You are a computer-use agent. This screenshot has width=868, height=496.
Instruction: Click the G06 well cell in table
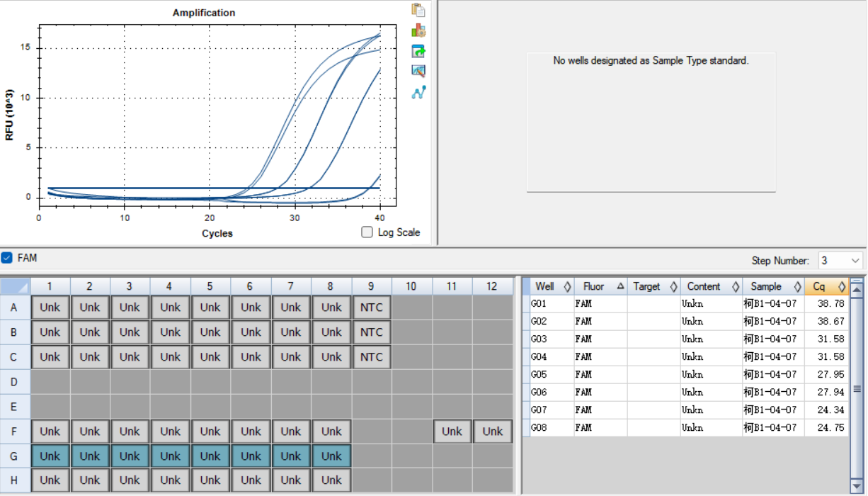pyautogui.click(x=552, y=392)
